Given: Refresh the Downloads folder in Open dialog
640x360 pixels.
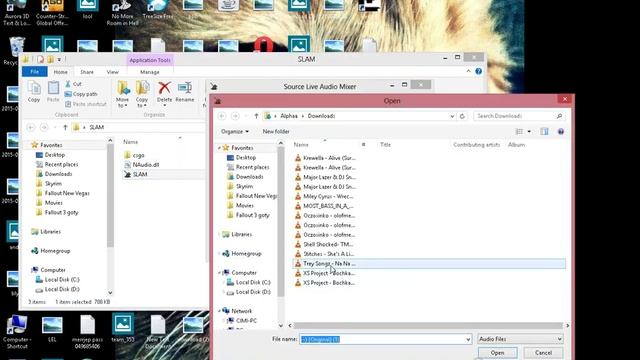Looking at the screenshot, I should [x=462, y=116].
